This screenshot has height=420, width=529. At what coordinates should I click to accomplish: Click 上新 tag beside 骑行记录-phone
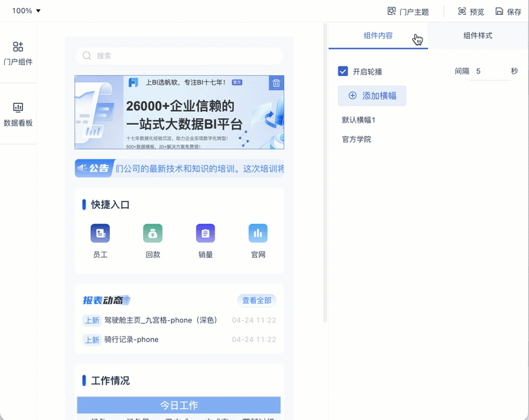[x=92, y=340]
